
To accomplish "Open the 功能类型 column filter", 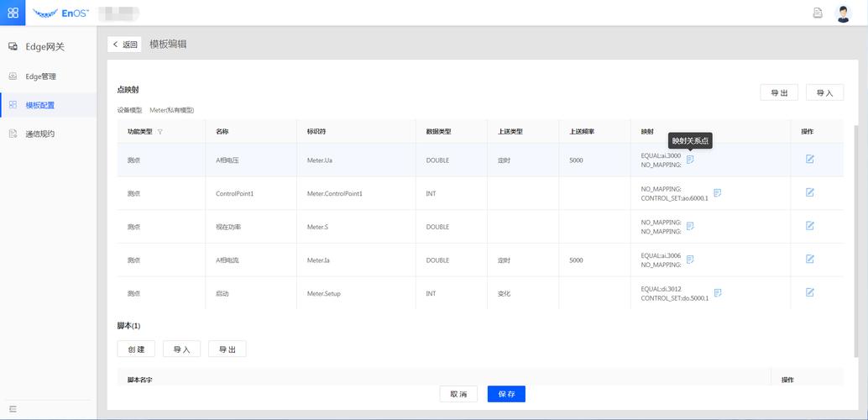I will 160,132.
